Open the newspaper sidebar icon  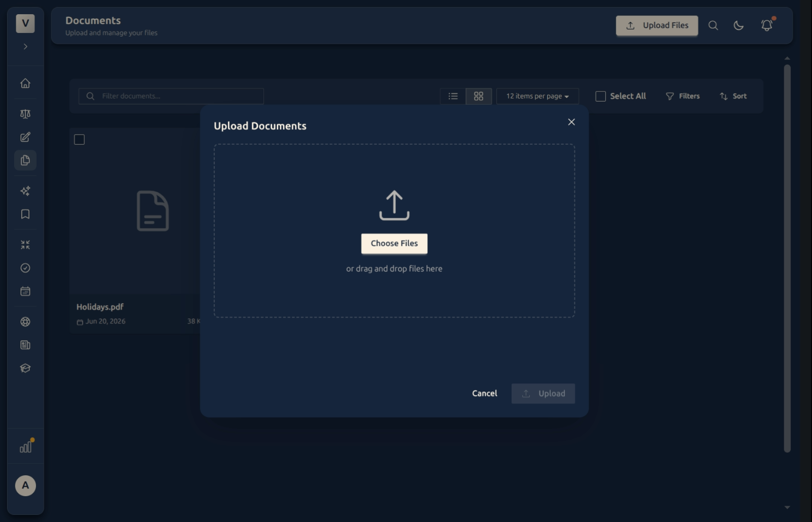[x=25, y=345]
